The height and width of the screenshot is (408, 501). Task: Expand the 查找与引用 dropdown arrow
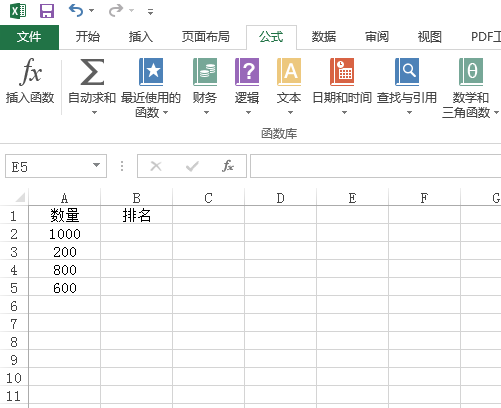point(409,113)
